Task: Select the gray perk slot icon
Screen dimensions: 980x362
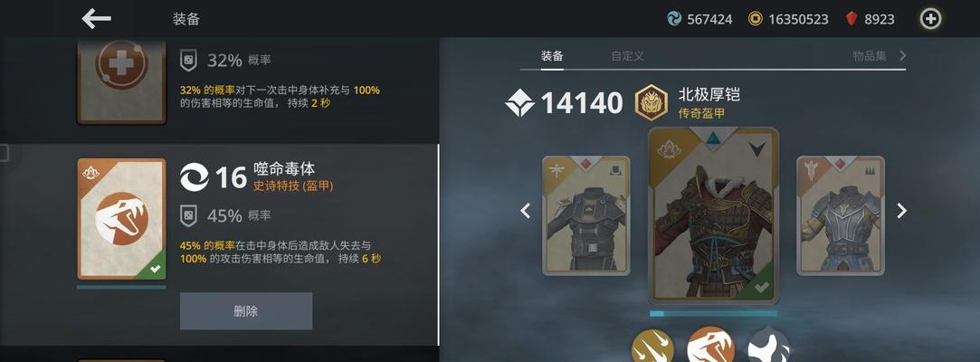Action: click(x=769, y=347)
